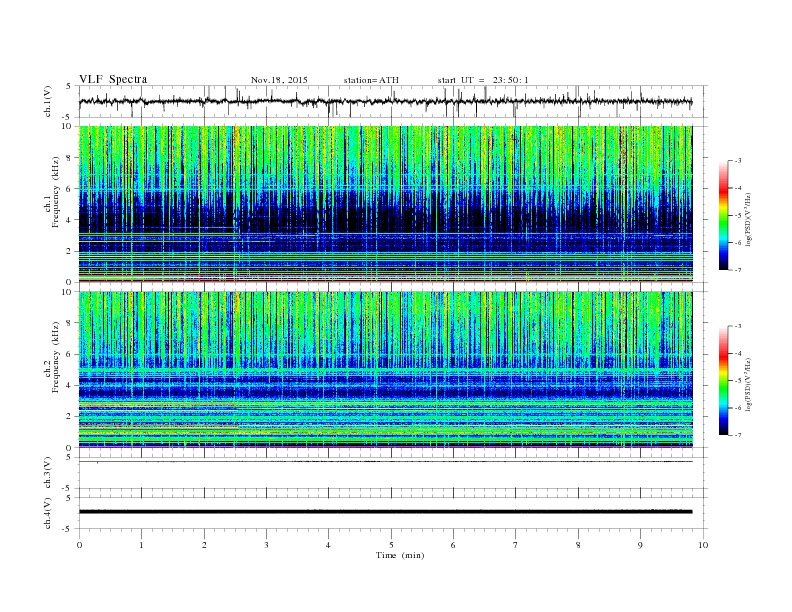Image resolution: width=792 pixels, height=612 pixels.
Task: Click the "-7" value on ch.2 color bar
Action: (x=738, y=435)
